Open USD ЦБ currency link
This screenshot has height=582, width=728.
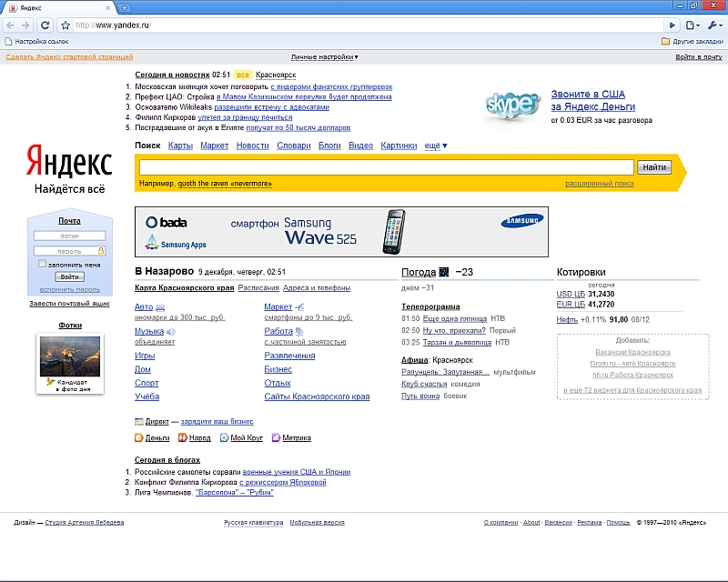(571, 294)
